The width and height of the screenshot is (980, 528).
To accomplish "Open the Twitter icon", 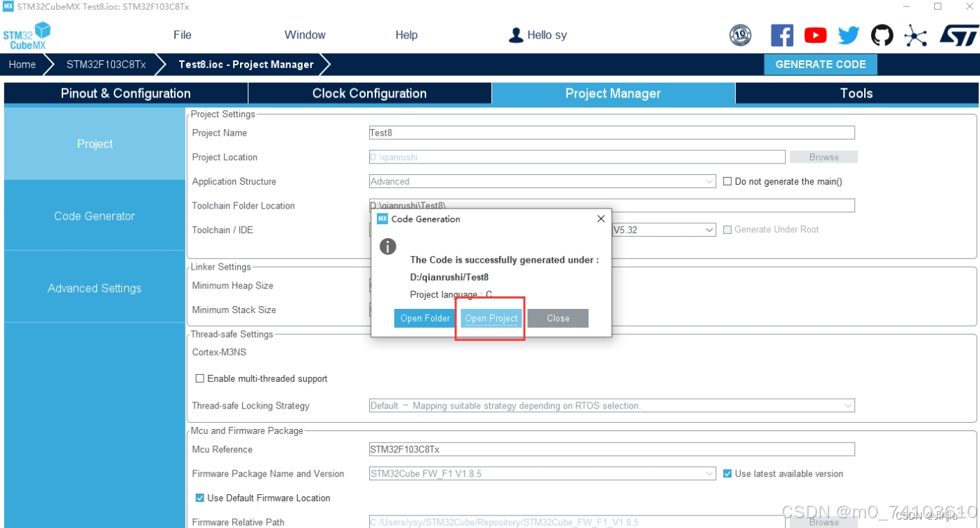I will [848, 35].
